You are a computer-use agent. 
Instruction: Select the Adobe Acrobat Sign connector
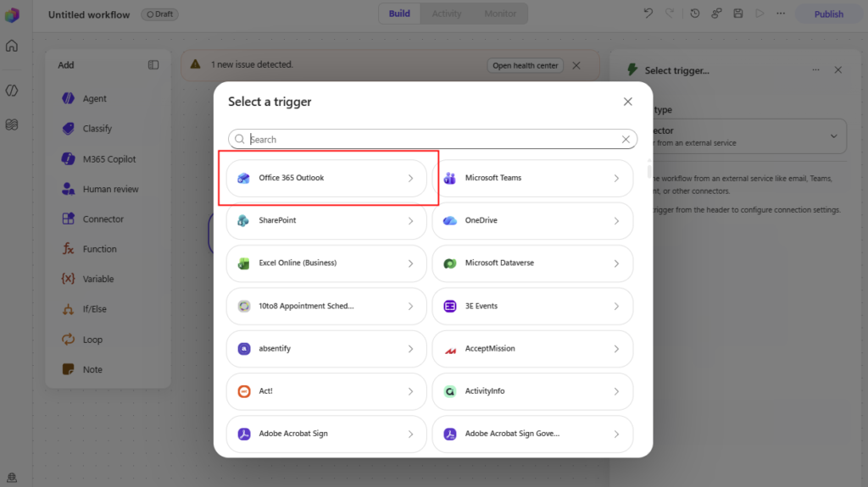coord(326,434)
